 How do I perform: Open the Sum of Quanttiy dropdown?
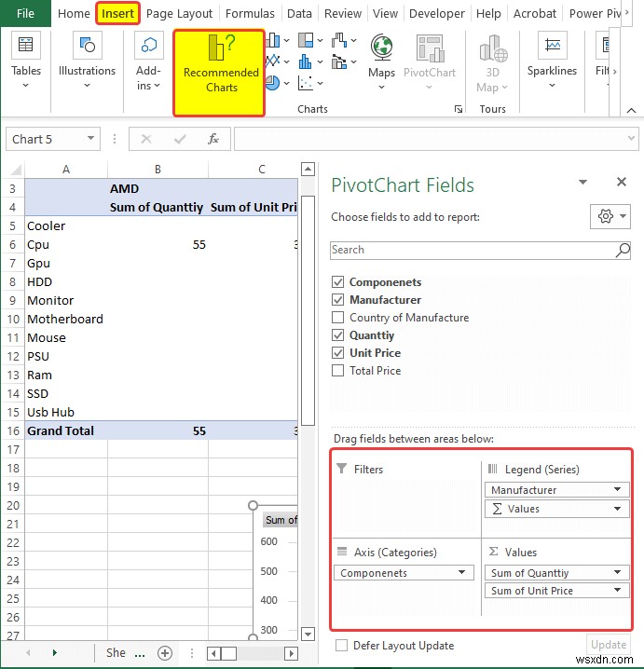617,572
